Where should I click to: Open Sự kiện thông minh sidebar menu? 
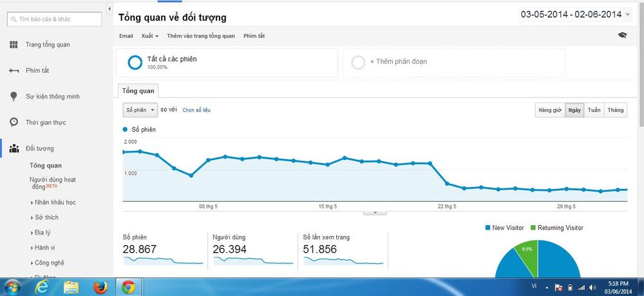(x=53, y=97)
